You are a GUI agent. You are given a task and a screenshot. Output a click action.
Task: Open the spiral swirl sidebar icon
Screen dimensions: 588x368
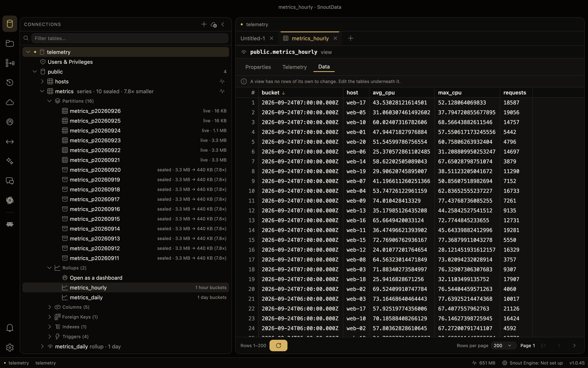point(10,200)
